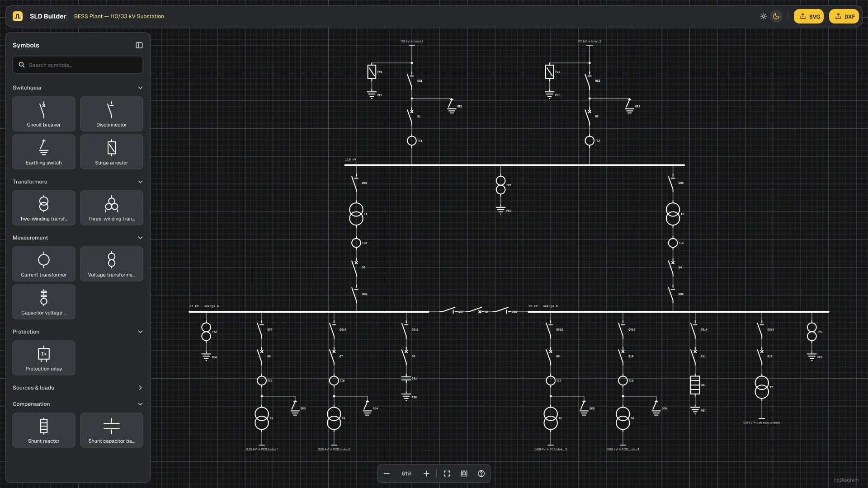
Task: Select the Circuit breaker symbol
Action: point(44,114)
